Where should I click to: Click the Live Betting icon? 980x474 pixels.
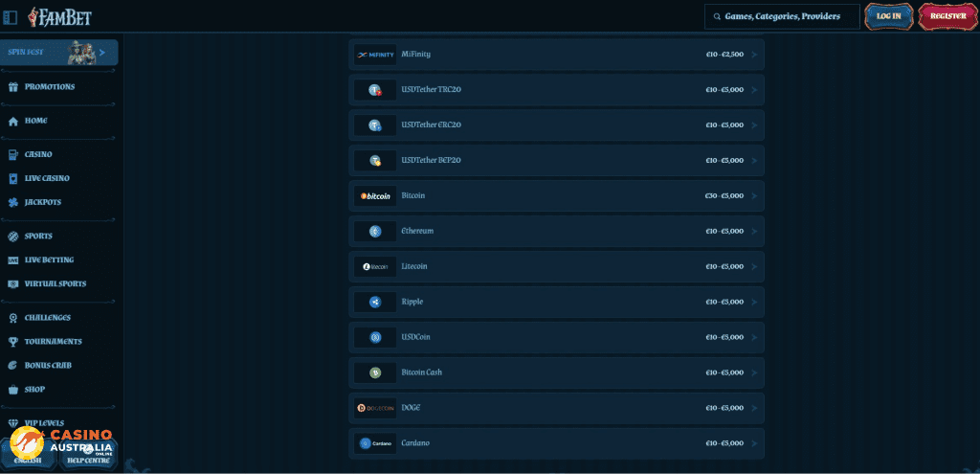pyautogui.click(x=12, y=260)
